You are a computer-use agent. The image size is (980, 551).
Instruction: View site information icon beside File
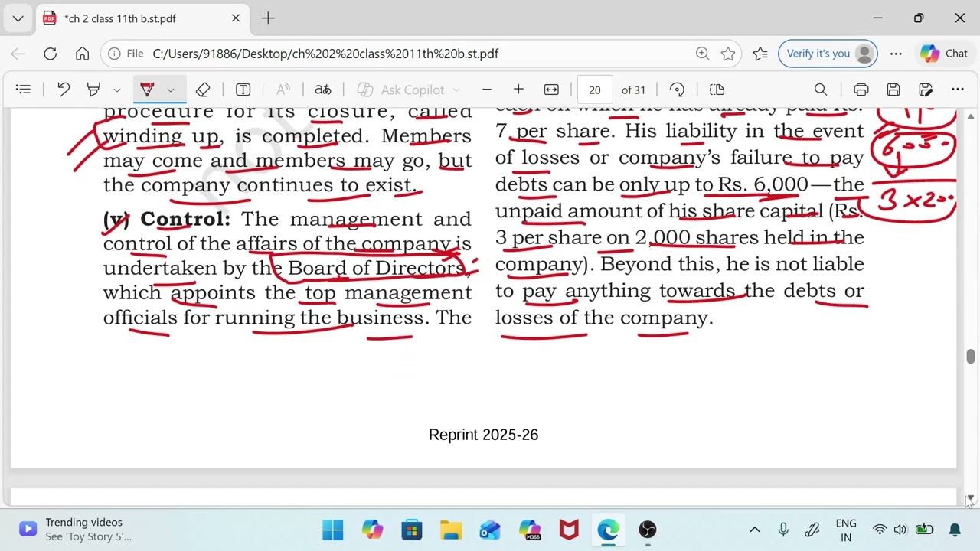coord(114,54)
